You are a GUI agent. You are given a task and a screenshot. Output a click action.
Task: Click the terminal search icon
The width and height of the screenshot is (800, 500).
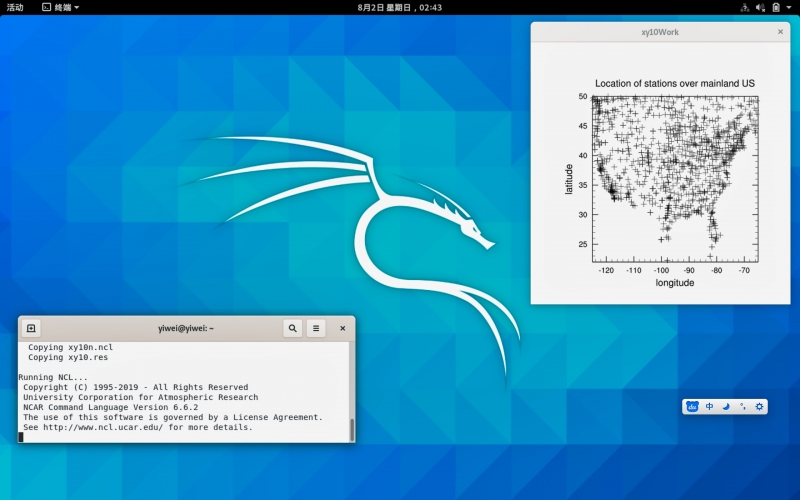pyautogui.click(x=292, y=328)
